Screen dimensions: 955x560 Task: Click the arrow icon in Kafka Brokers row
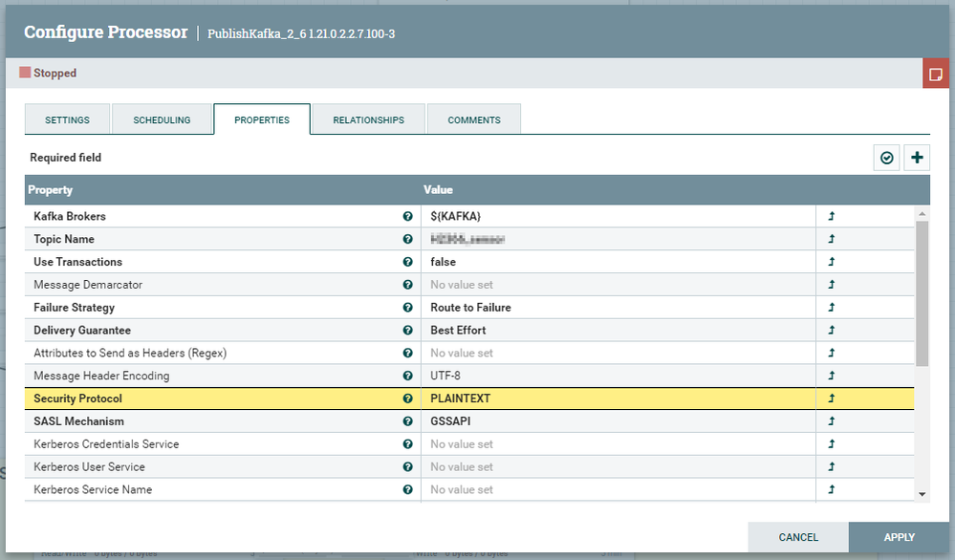(x=832, y=216)
